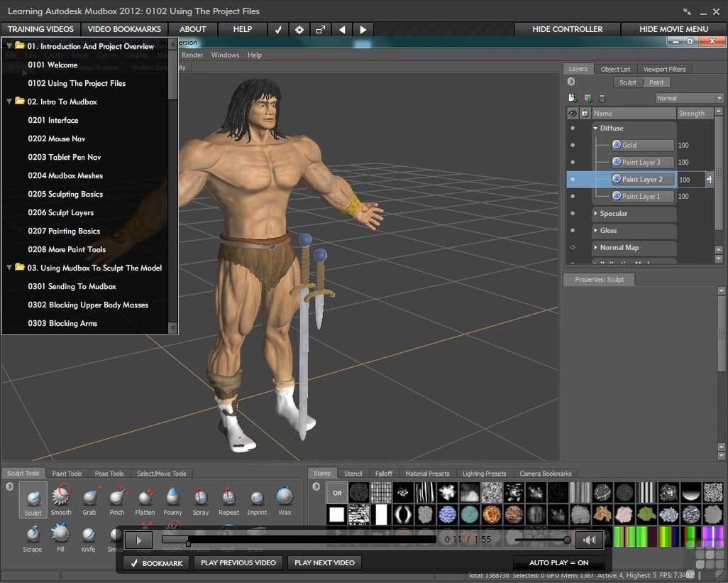Play the video with play button
This screenshot has width=728, height=583.
(138, 540)
